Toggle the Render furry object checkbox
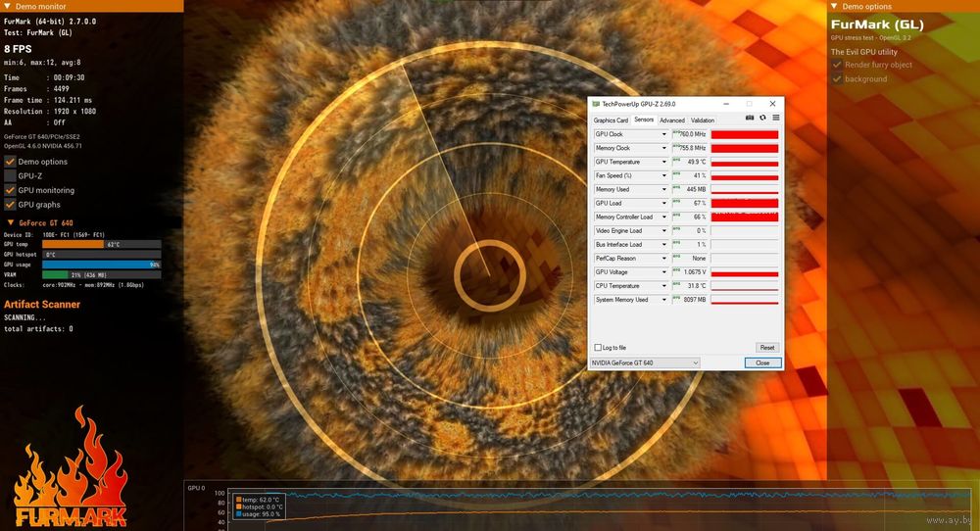The width and height of the screenshot is (980, 531). pyautogui.click(x=837, y=66)
